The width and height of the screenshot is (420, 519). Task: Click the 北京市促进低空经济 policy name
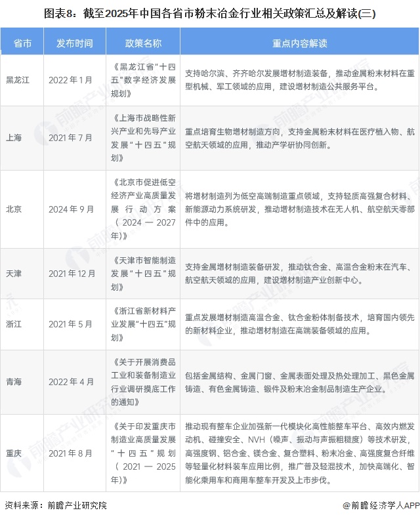(x=143, y=209)
